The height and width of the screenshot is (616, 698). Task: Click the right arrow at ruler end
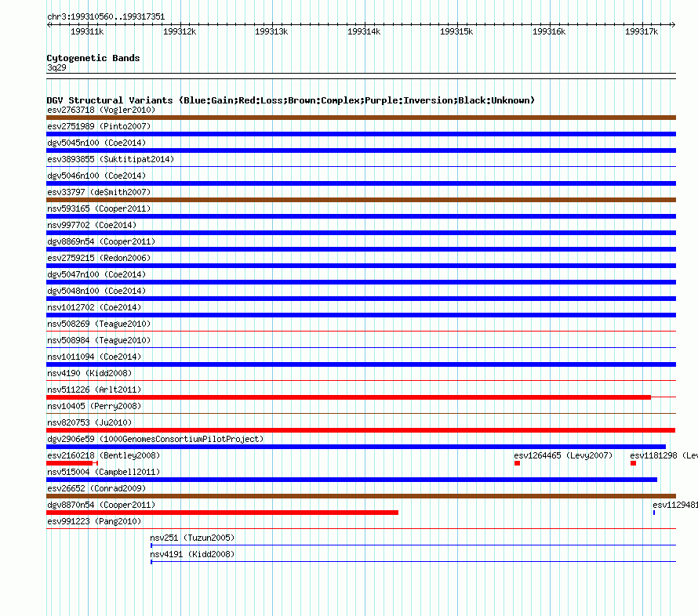pos(673,25)
